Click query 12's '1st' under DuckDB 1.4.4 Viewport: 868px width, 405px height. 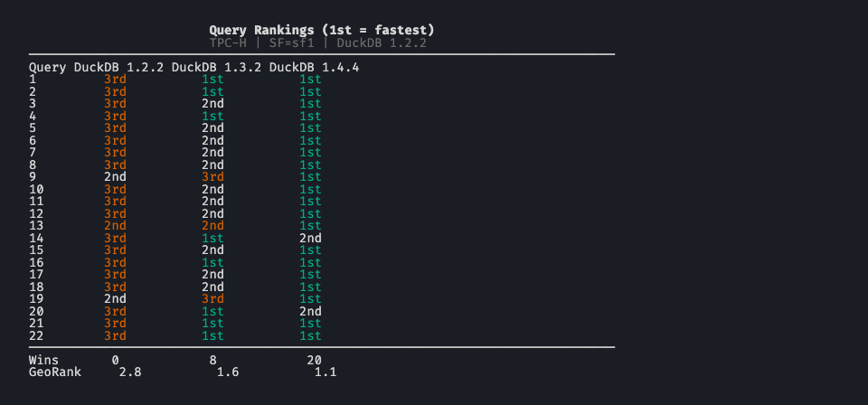pyautogui.click(x=310, y=213)
